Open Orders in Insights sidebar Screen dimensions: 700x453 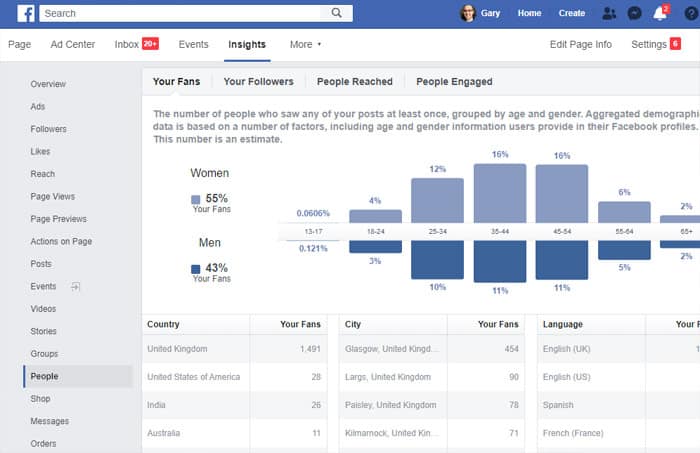[x=43, y=444]
